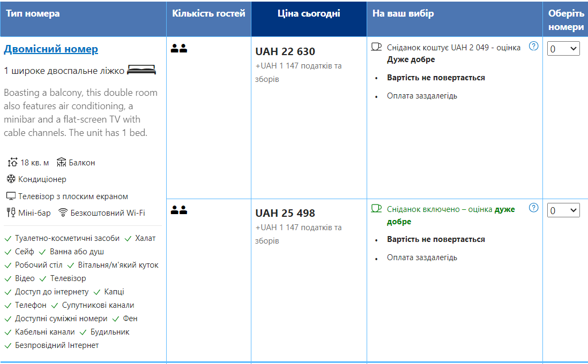This screenshot has height=364, width=588.
Task: Click the Міні-бар icon
Action: [11, 213]
